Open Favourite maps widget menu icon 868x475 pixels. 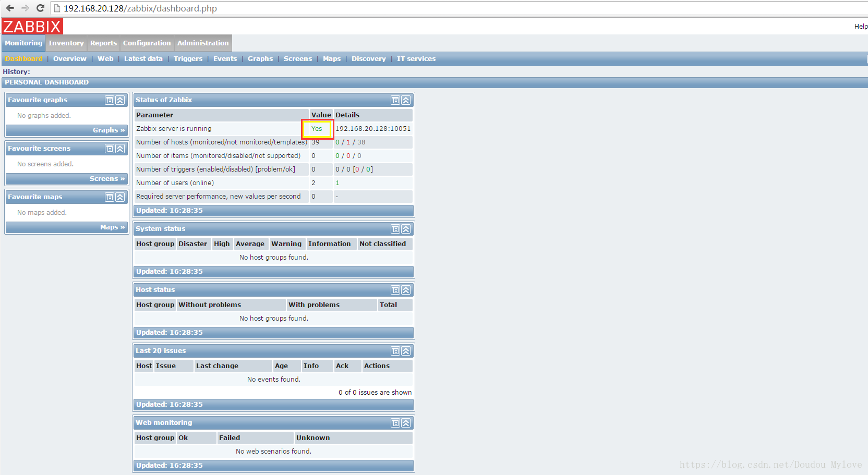[110, 197]
